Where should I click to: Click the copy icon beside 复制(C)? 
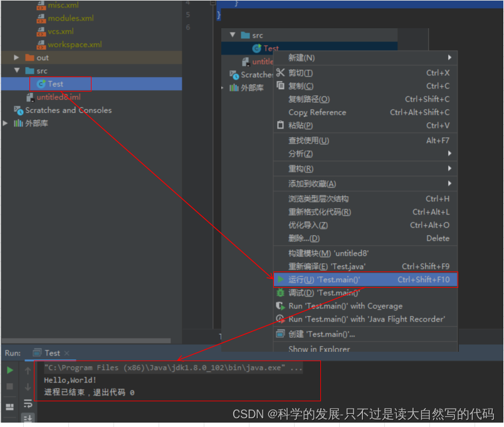tap(280, 85)
